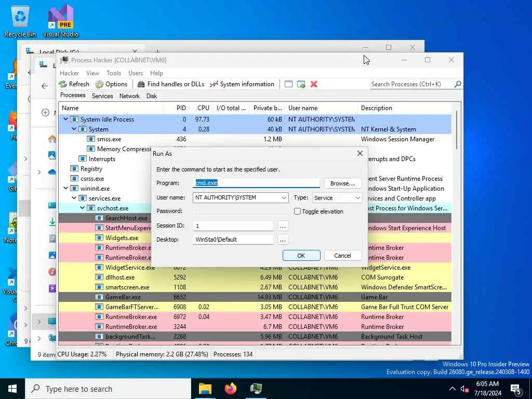Collapse System Idle Process tree node
Screen dimensions: 532x399
[65, 119]
